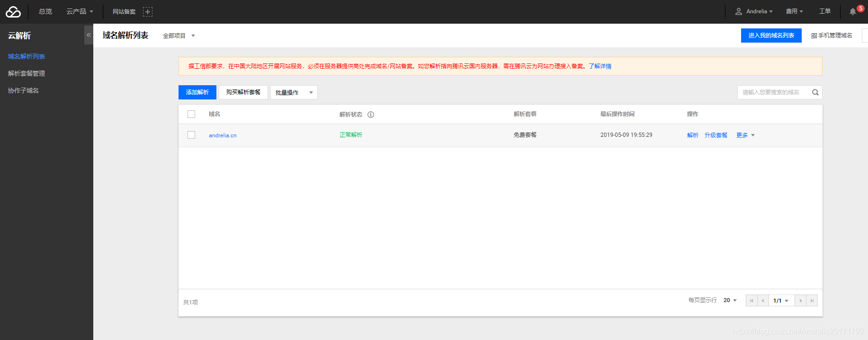Expand the 费用 dropdown
Image resolution: width=868 pixels, height=340 pixels.
tap(794, 11)
